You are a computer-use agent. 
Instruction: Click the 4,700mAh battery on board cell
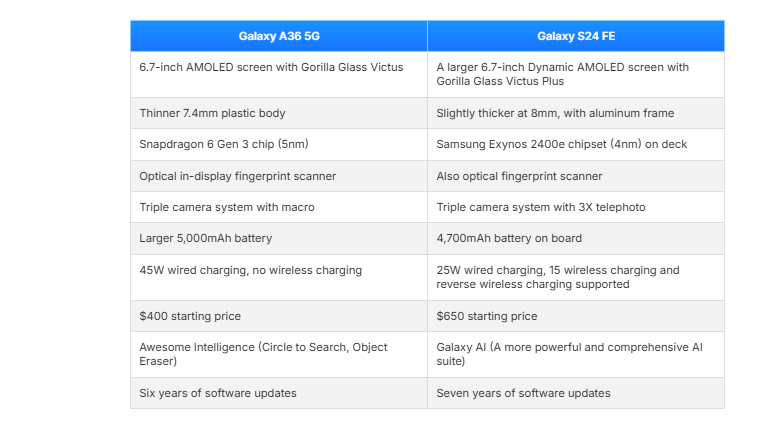(576, 239)
